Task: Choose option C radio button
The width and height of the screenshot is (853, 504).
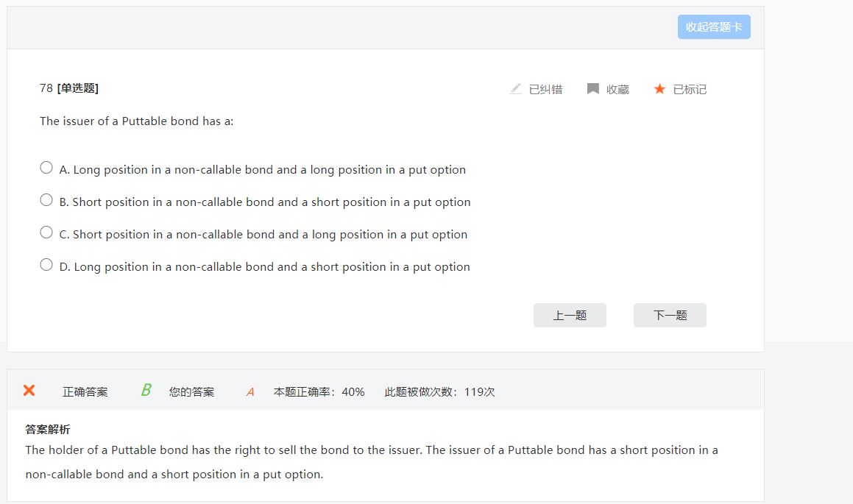Action: [46, 233]
